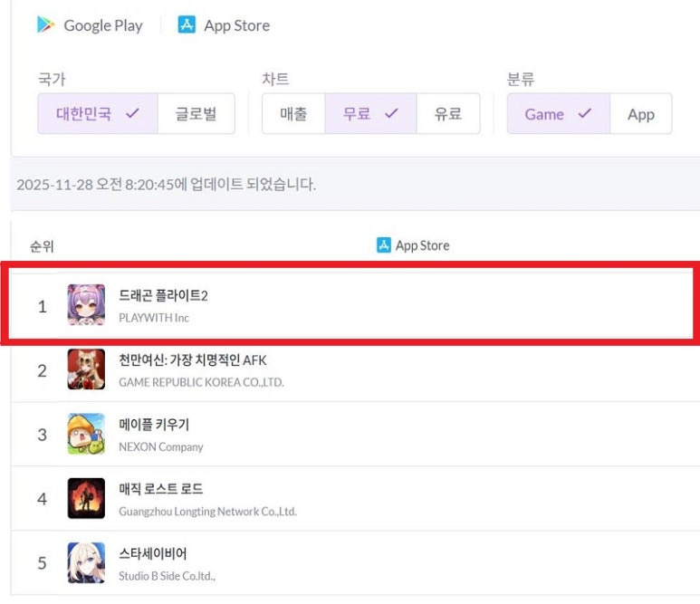Click the update timestamp 2025-11-28 text
Image resolution: width=700 pixels, height=604 pixels.
click(x=166, y=184)
